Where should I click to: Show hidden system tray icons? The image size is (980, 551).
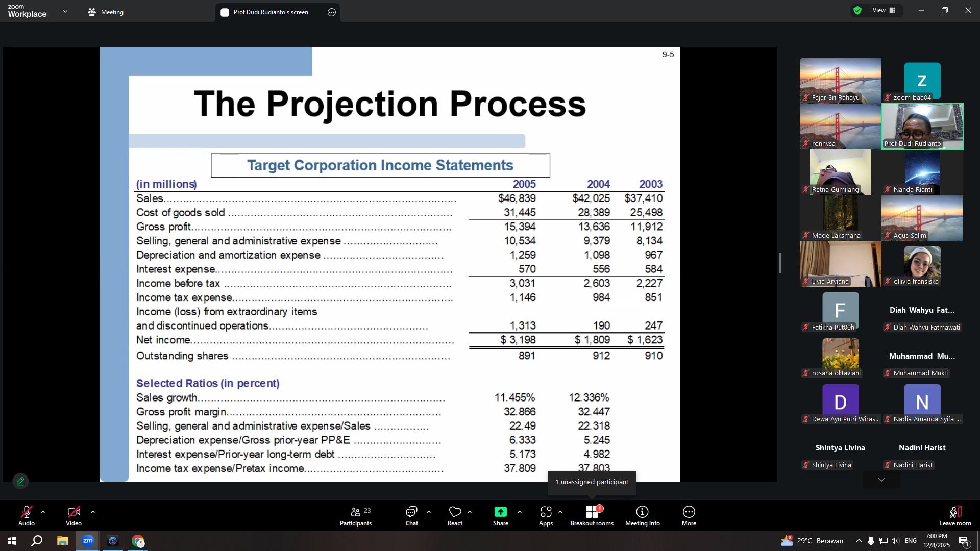click(x=859, y=541)
